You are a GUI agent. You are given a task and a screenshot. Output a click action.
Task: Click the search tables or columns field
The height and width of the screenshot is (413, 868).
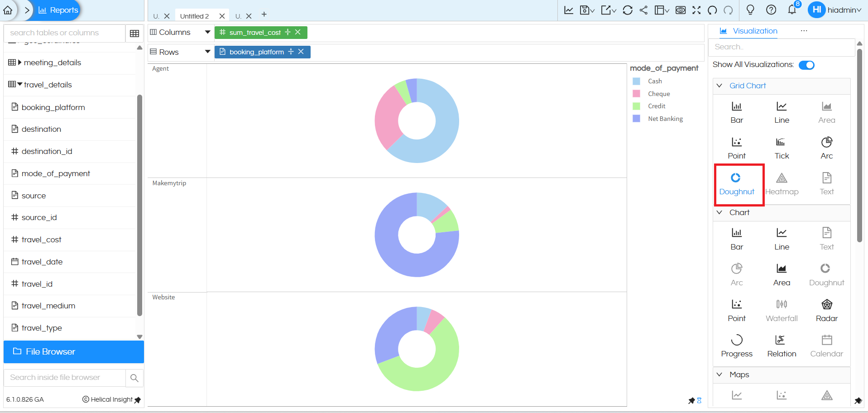(x=63, y=33)
